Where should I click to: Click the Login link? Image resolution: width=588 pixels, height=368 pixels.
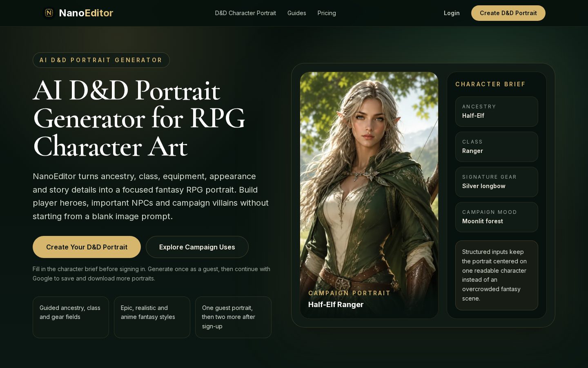(x=452, y=13)
